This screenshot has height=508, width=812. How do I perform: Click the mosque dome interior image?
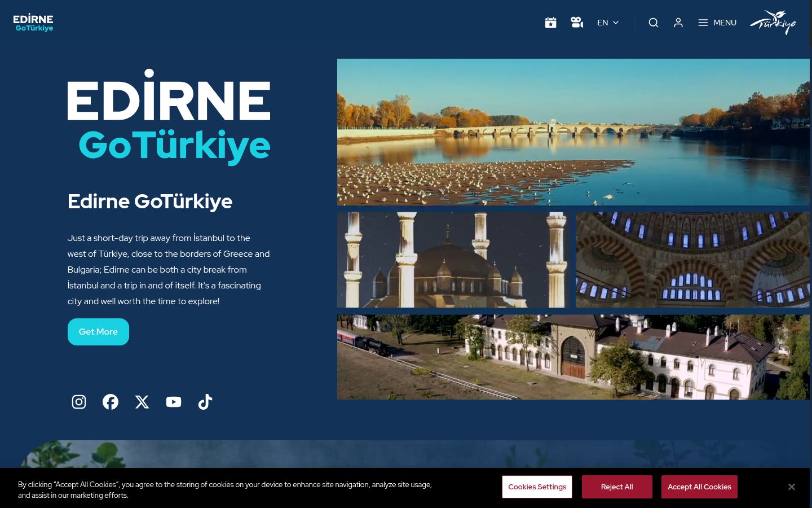(x=692, y=260)
